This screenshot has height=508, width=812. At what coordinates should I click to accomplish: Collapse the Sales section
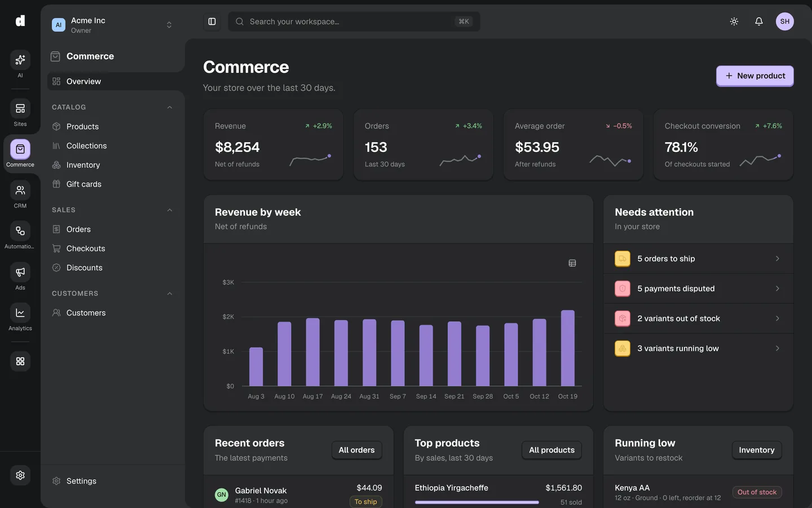click(170, 210)
